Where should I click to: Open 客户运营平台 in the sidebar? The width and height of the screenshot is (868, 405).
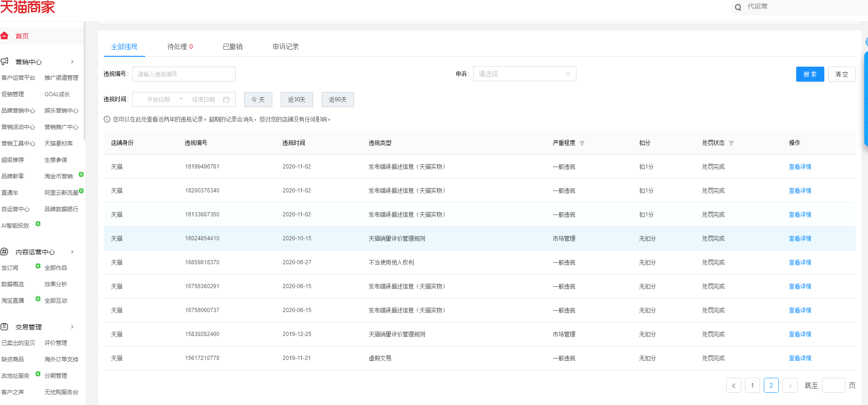tap(18, 77)
